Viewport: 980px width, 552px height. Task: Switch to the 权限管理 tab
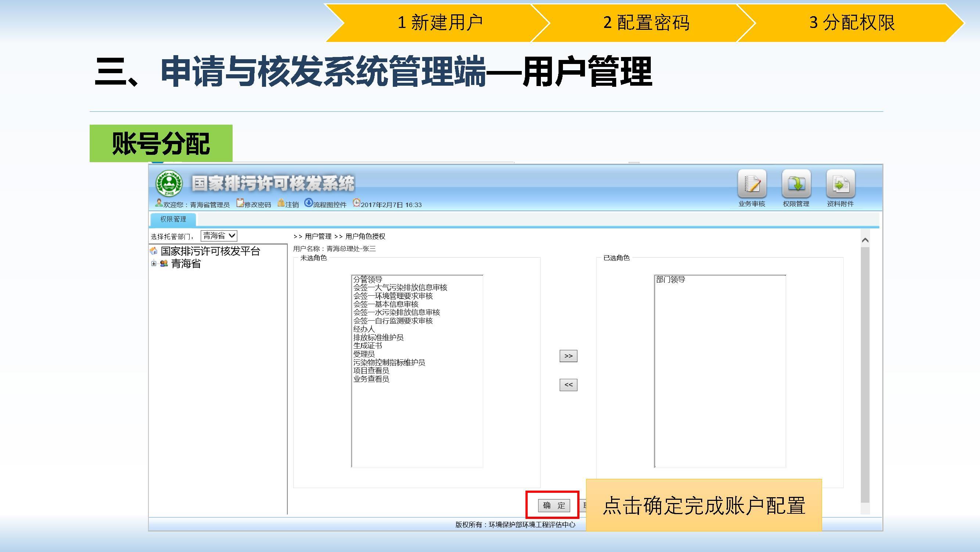point(173,219)
